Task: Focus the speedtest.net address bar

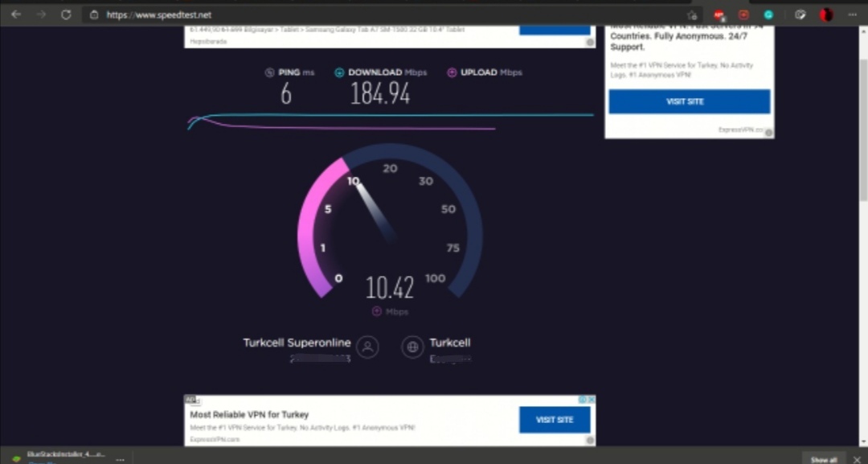Action: (x=387, y=15)
